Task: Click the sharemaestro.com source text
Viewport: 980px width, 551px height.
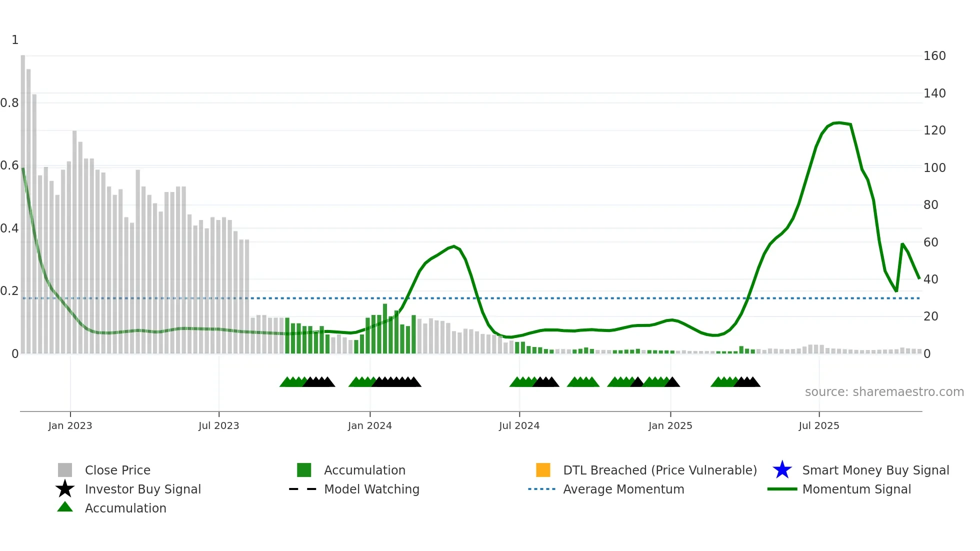Action: [884, 392]
